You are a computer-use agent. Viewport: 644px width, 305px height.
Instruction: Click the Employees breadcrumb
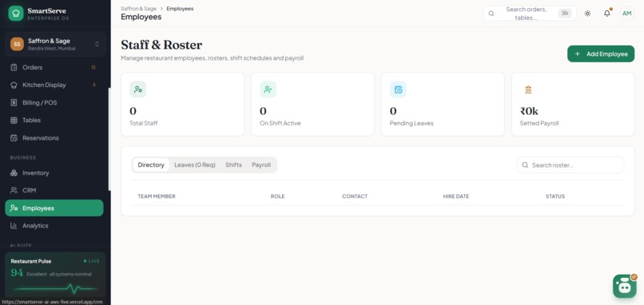point(180,9)
